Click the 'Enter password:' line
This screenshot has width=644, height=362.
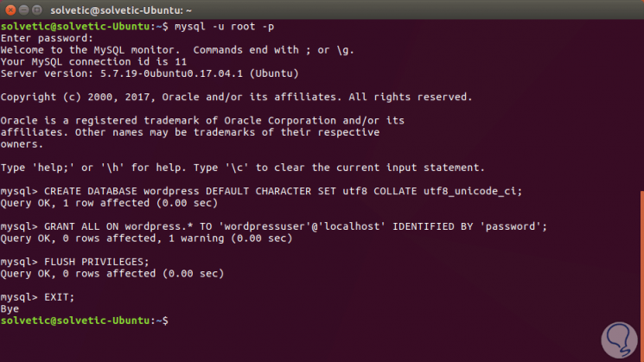(x=44, y=39)
